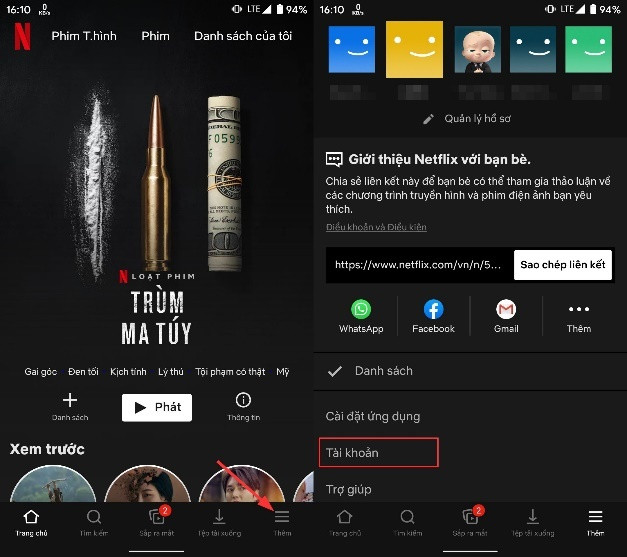Open Thông tin info icon
Screen dimensions: 627x557
click(x=243, y=406)
